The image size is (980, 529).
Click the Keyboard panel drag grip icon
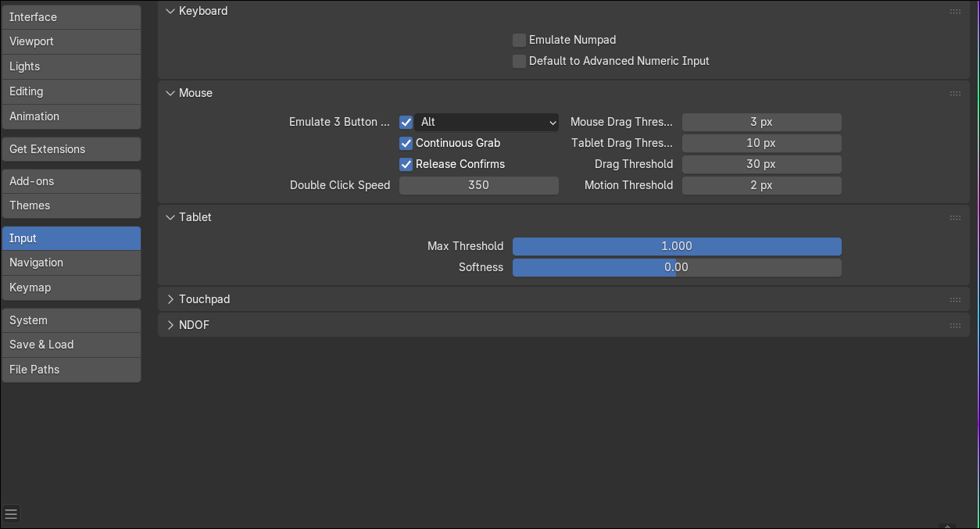(955, 12)
